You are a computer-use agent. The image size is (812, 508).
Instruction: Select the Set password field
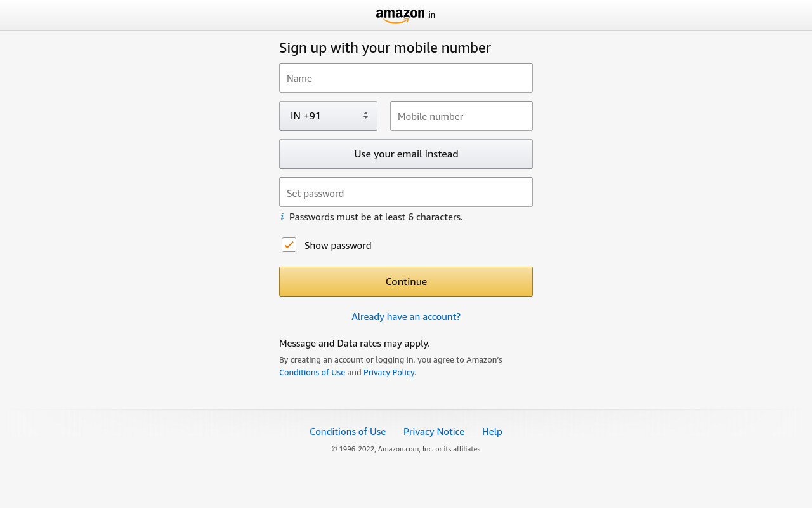click(x=406, y=192)
